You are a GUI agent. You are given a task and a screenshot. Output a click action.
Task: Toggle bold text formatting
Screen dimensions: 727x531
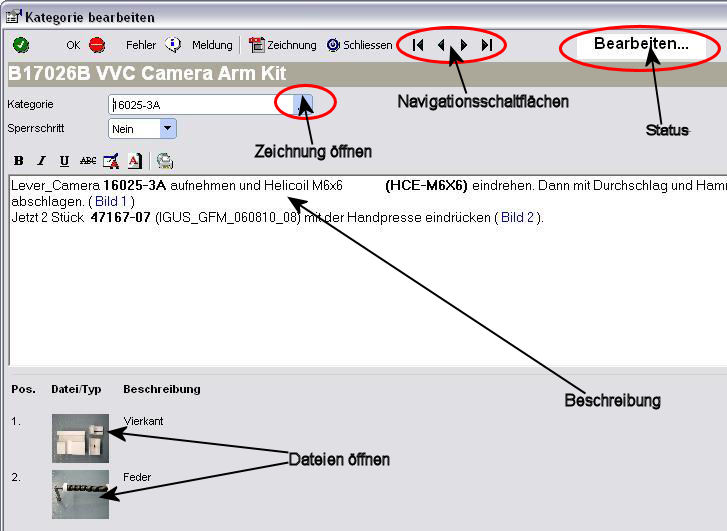point(19,161)
